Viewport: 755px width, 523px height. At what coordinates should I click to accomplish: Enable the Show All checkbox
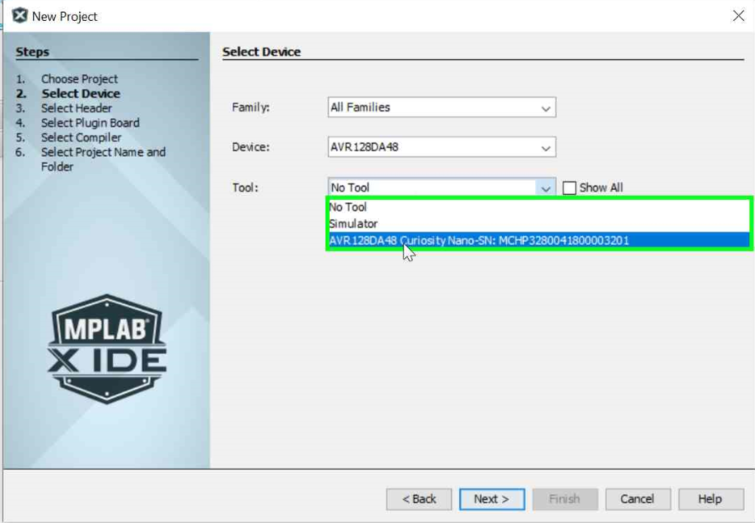(x=570, y=188)
